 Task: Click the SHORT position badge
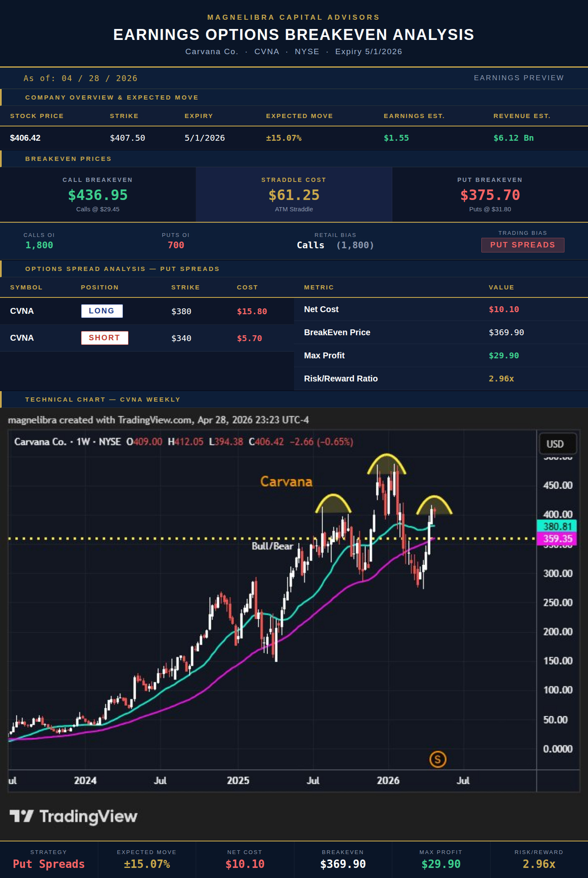105,338
